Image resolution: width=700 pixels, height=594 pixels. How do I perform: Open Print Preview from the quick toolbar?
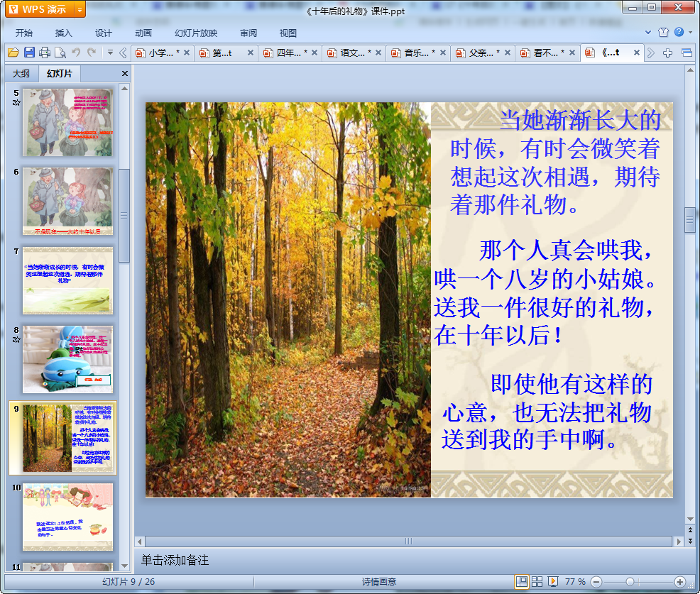click(60, 53)
